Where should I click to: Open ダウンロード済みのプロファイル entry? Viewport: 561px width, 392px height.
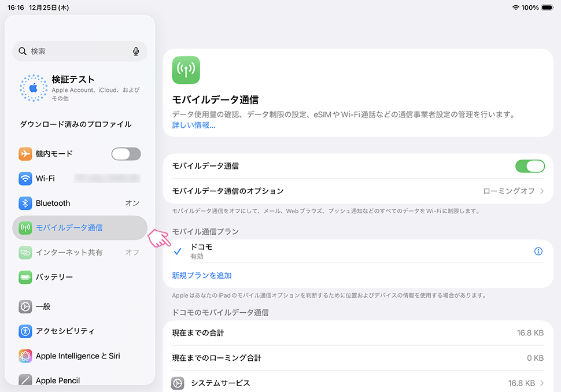[x=76, y=124]
